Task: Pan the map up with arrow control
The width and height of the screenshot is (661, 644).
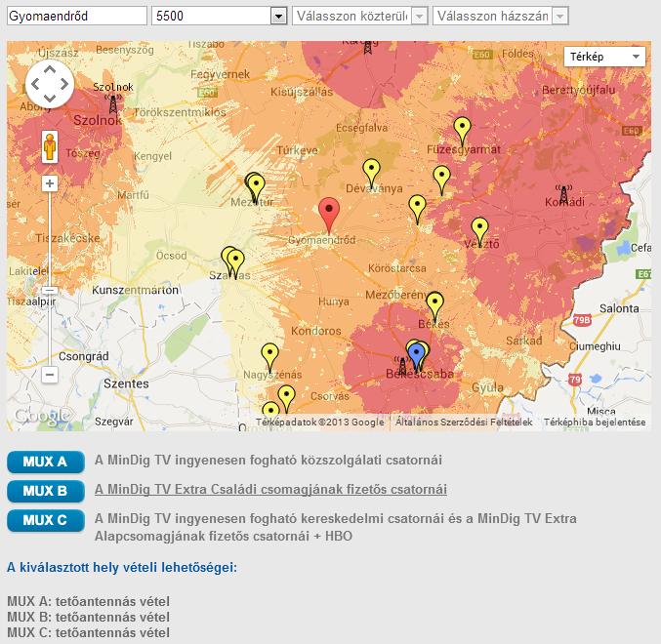Action: click(x=50, y=70)
